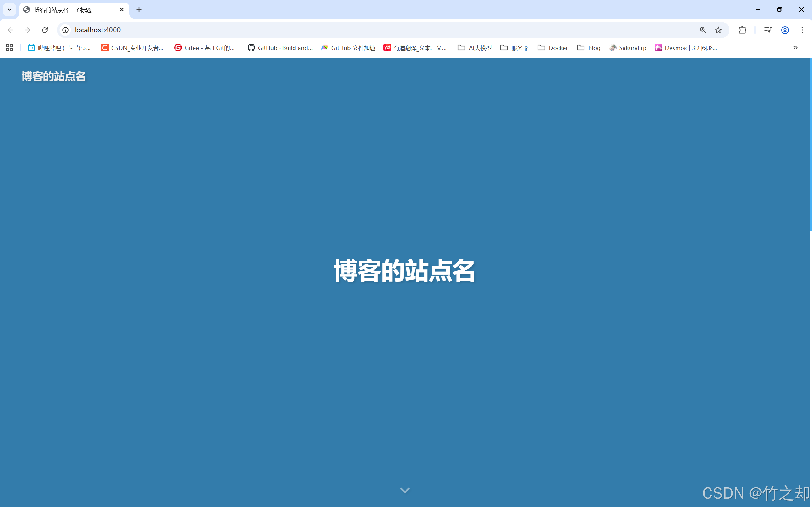812x507 pixels.
Task: Click the page vertical scrollbar thumb
Action: pyautogui.click(x=810, y=144)
